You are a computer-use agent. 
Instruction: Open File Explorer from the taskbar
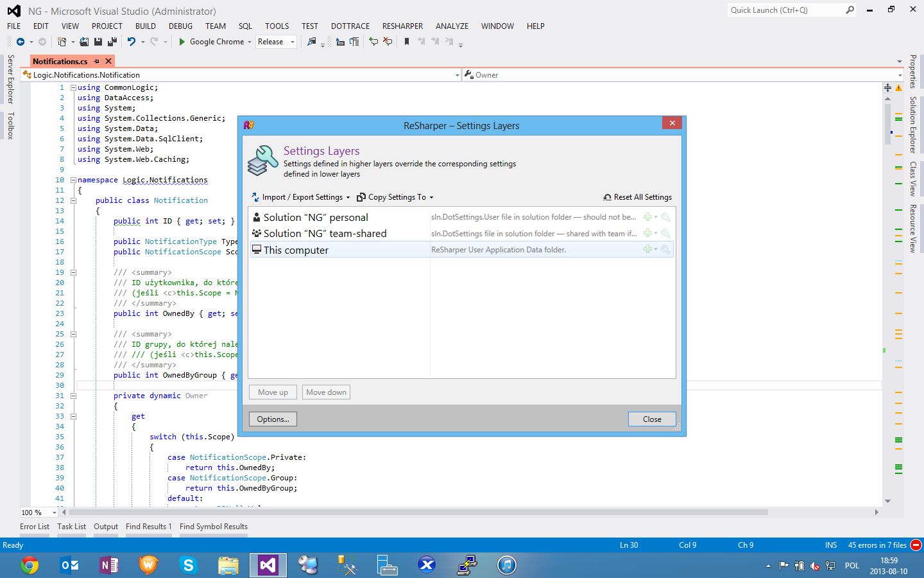click(228, 565)
